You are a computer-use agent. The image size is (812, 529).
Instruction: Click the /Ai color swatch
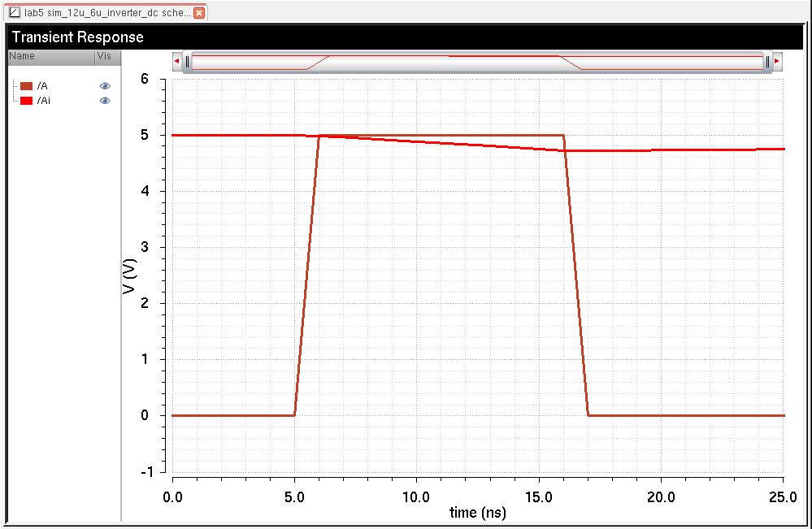coord(26,101)
